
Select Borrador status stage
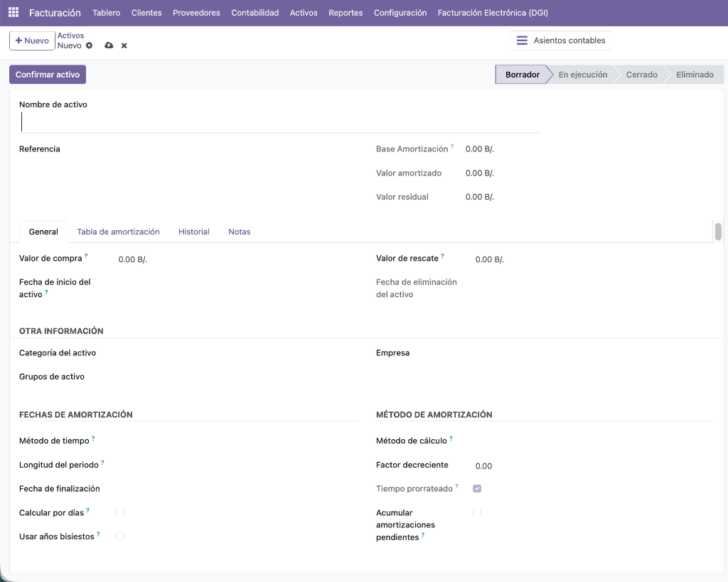point(523,74)
